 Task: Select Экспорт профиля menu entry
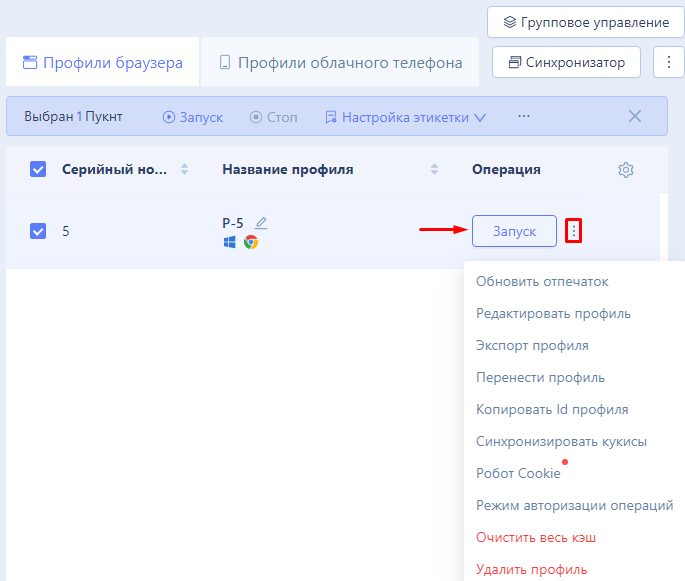(x=532, y=346)
